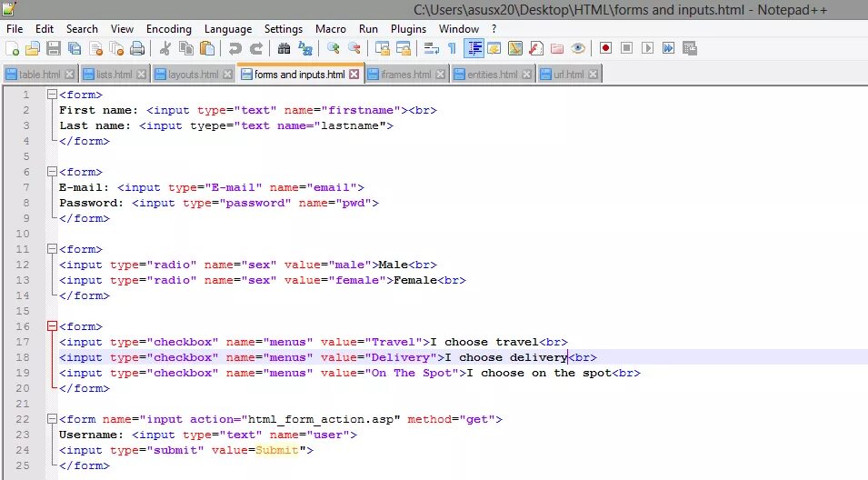Undo the last edit with the Undo arrow
Image resolution: width=868 pixels, height=480 pixels.
coord(234,49)
